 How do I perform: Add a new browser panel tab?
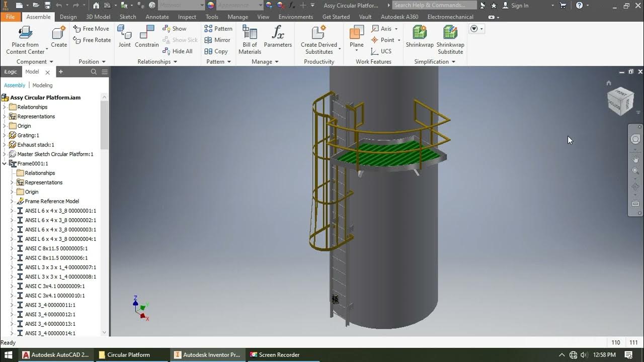coord(60,72)
